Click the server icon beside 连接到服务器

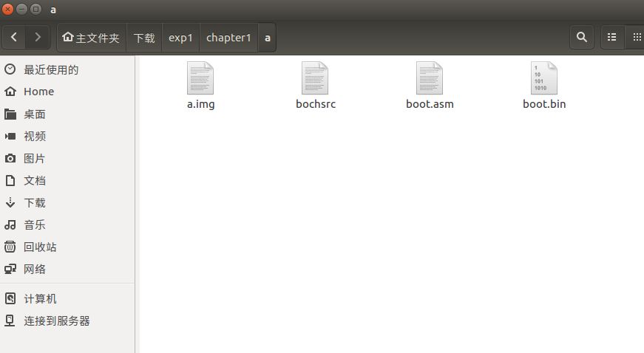point(10,321)
